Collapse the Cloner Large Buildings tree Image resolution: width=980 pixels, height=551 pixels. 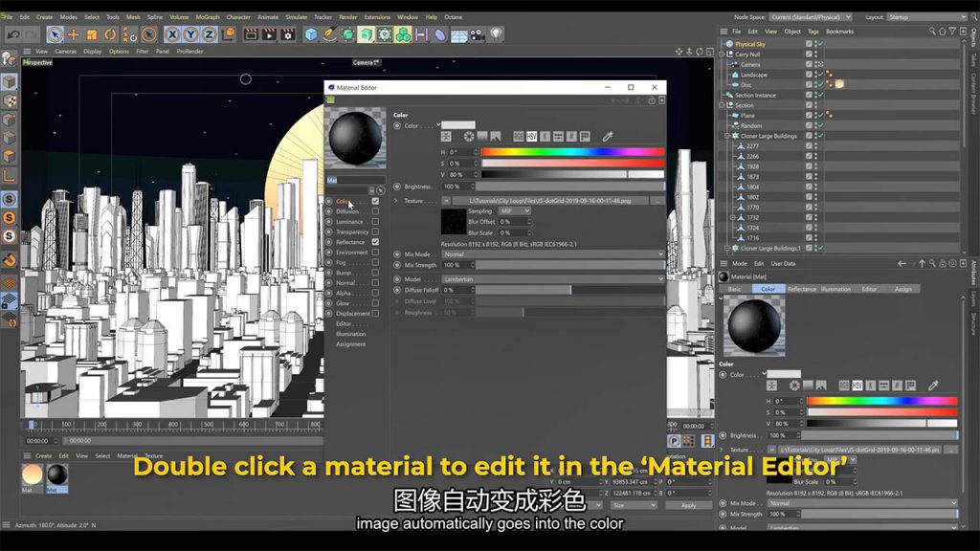tap(727, 136)
